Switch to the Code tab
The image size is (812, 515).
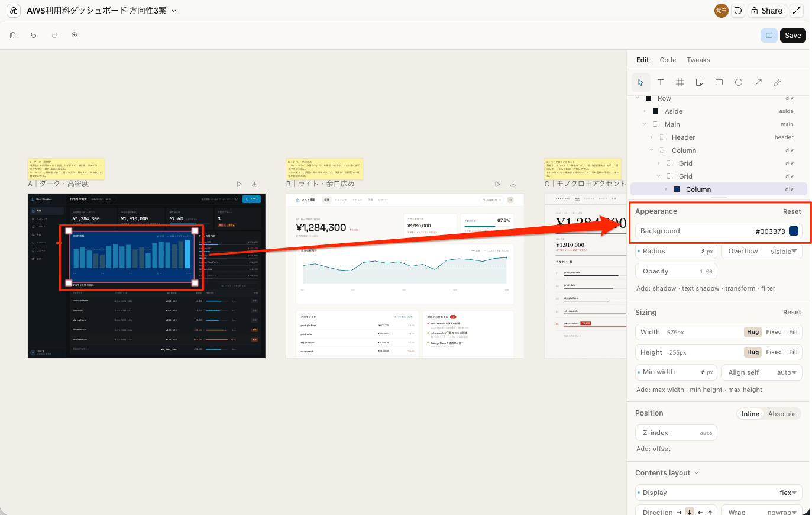(x=668, y=60)
